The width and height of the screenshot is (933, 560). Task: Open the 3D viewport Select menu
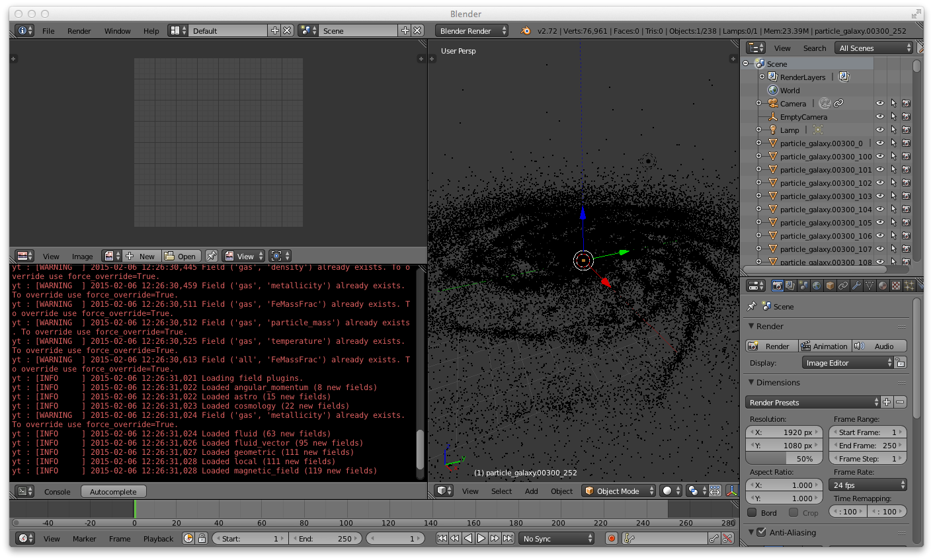point(501,491)
